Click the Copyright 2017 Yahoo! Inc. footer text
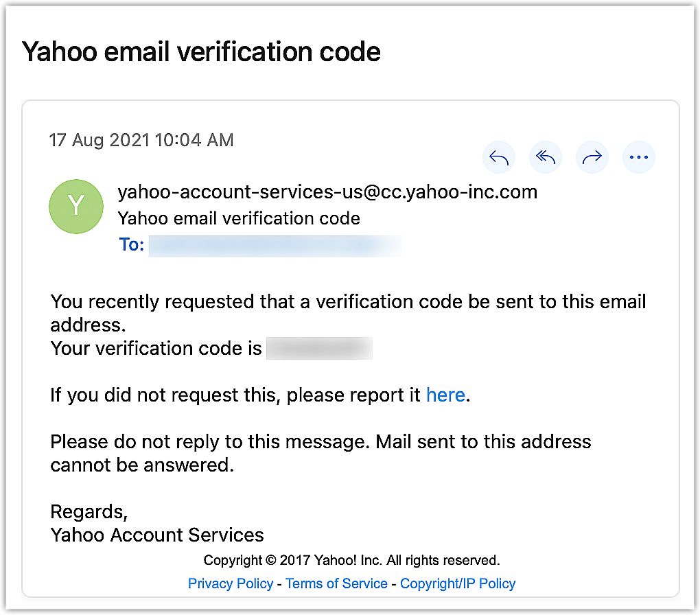This screenshot has width=700, height=615. click(351, 560)
